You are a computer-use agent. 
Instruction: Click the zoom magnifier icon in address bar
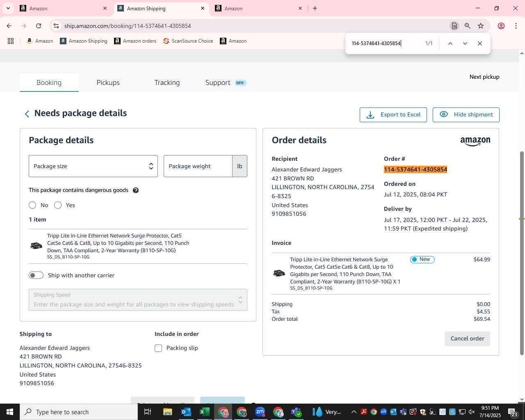pos(468,26)
